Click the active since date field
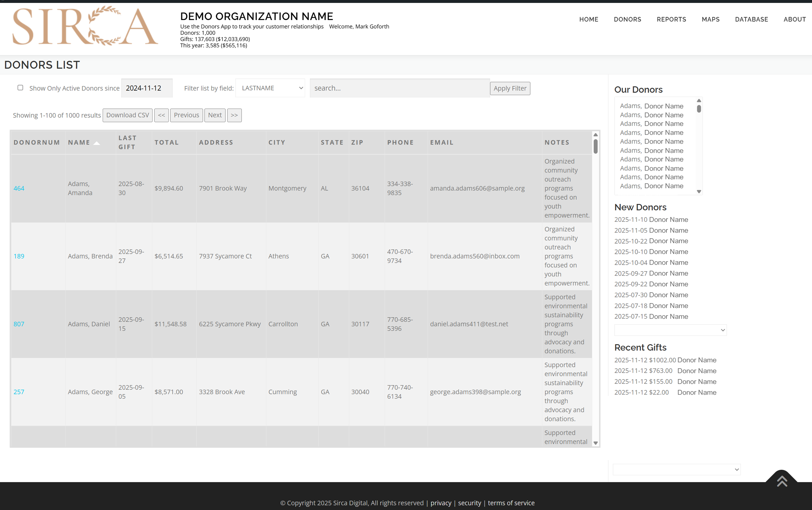The image size is (812, 510). (147, 88)
